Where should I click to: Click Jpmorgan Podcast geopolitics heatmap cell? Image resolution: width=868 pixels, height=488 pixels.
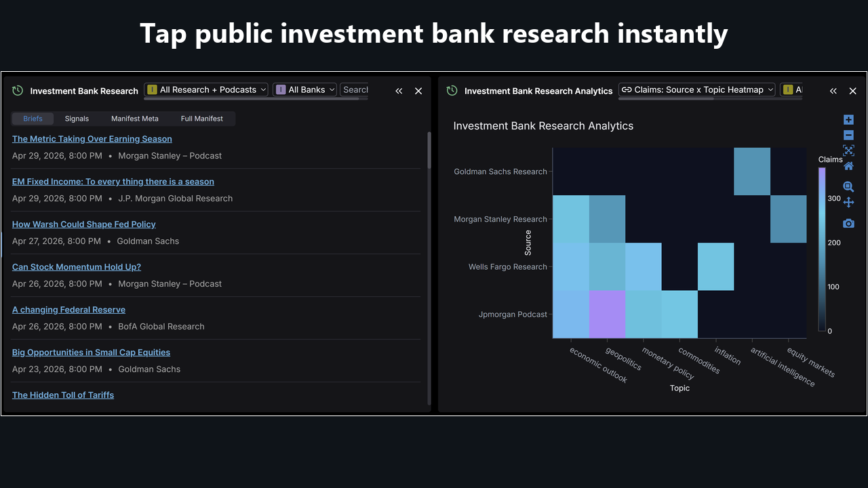pos(607,314)
